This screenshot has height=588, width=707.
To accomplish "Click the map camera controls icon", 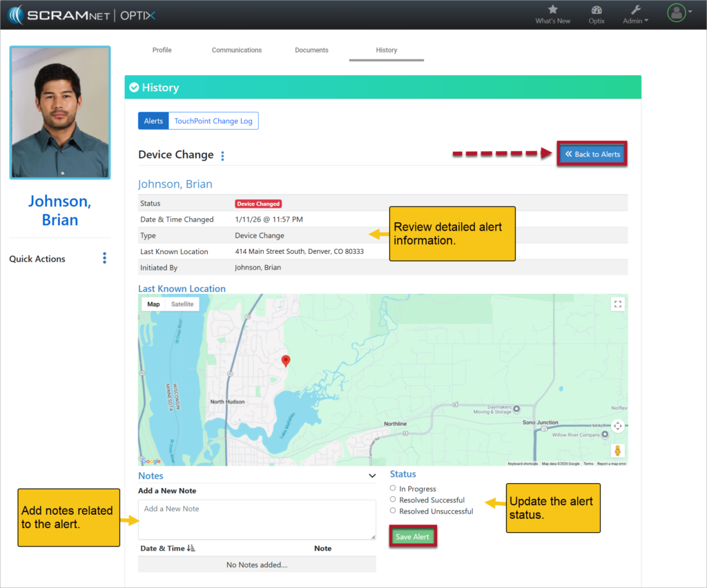I will coord(618,427).
